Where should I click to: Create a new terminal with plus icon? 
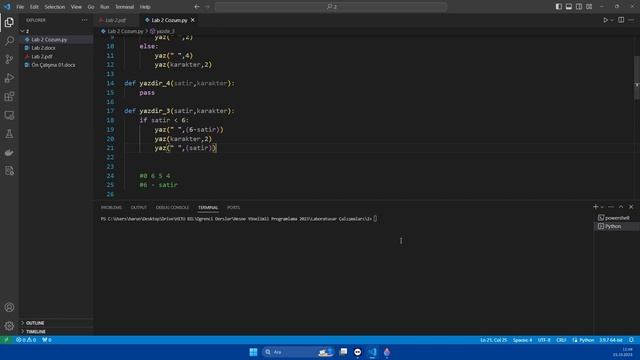[596, 207]
